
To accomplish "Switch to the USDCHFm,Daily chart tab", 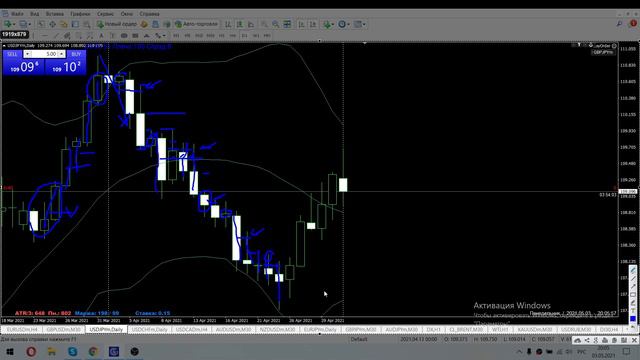I will click(x=149, y=329).
